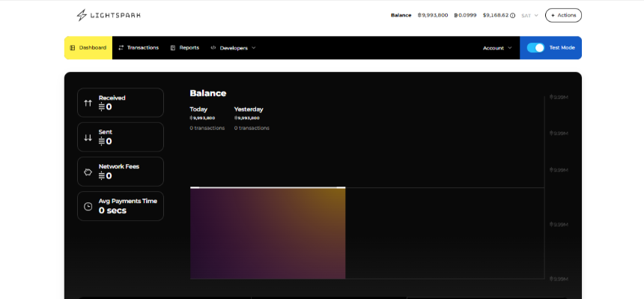Open the Transactions tab
The image size is (644, 299).
139,48
